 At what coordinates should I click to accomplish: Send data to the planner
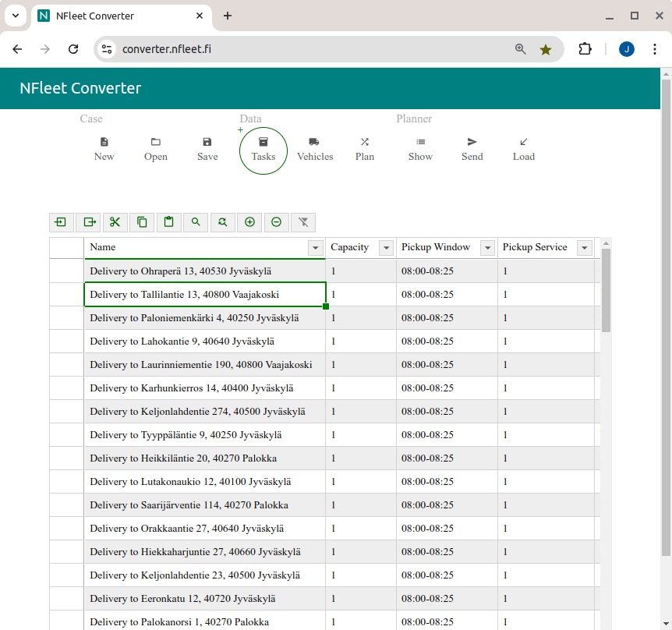coord(472,150)
